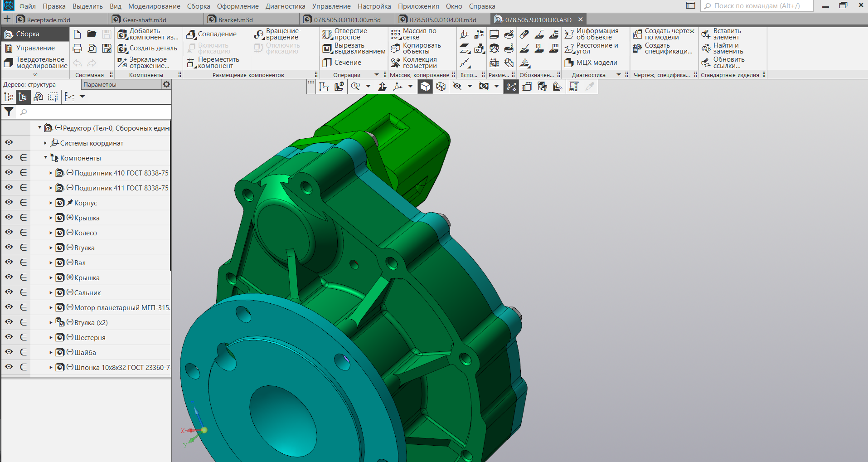Viewport: 868px width, 462px height.
Task: Choose Зеркальное отражение tool
Action: click(x=143, y=63)
